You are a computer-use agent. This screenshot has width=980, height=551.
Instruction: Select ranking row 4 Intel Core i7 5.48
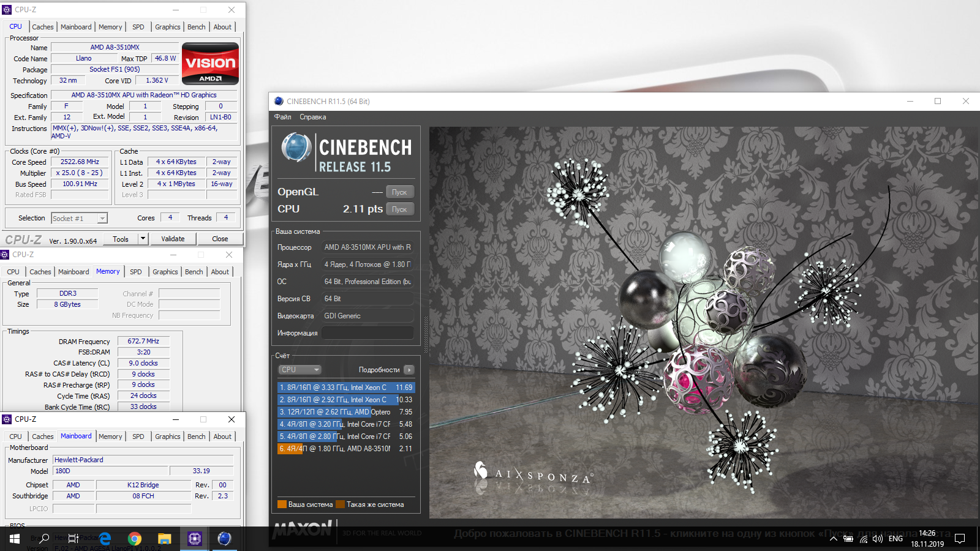pyautogui.click(x=346, y=424)
